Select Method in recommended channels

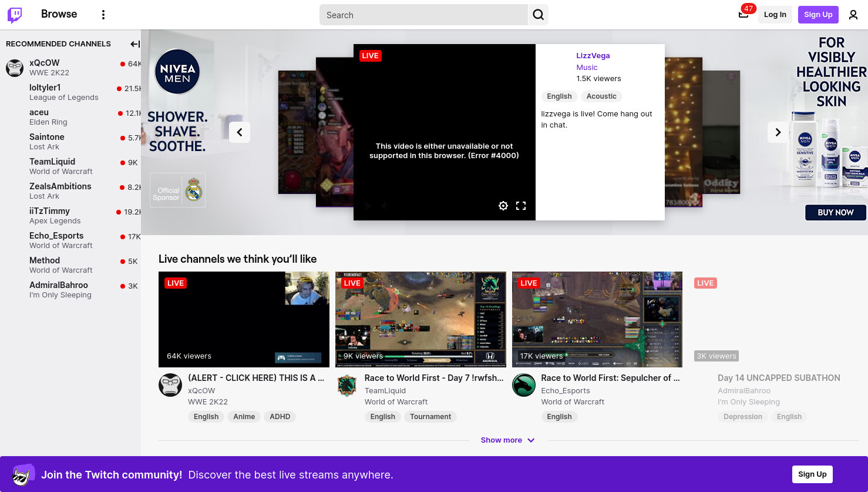click(x=70, y=265)
